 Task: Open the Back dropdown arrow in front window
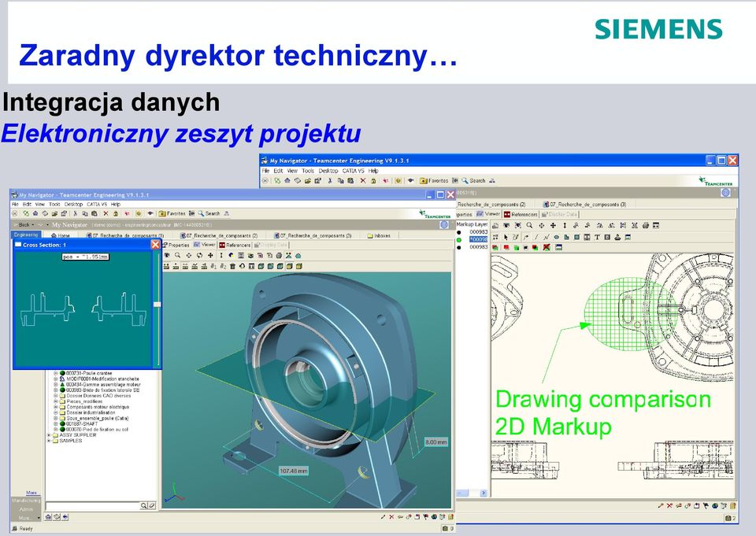pyautogui.click(x=33, y=225)
